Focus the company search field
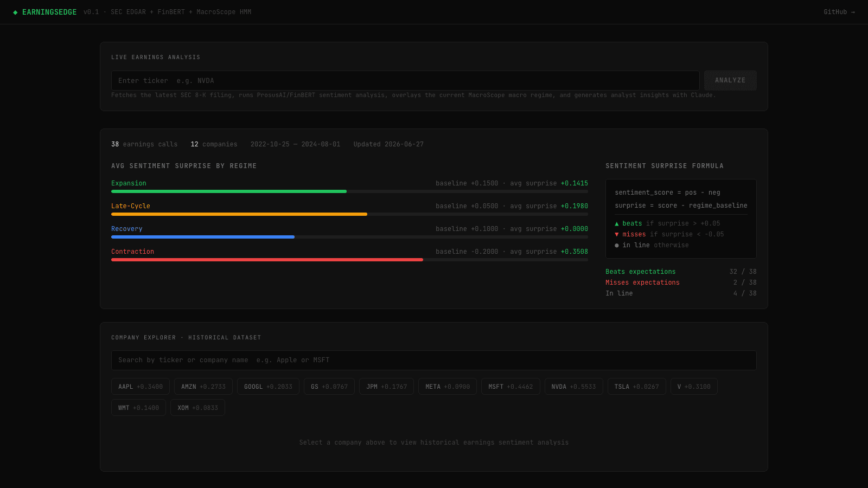868x488 pixels. pyautogui.click(x=434, y=360)
